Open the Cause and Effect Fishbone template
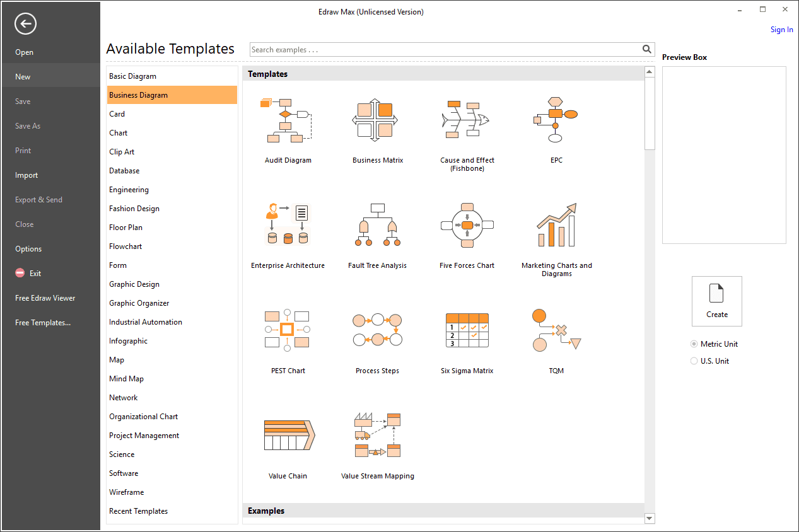The width and height of the screenshot is (799, 532). [467, 120]
